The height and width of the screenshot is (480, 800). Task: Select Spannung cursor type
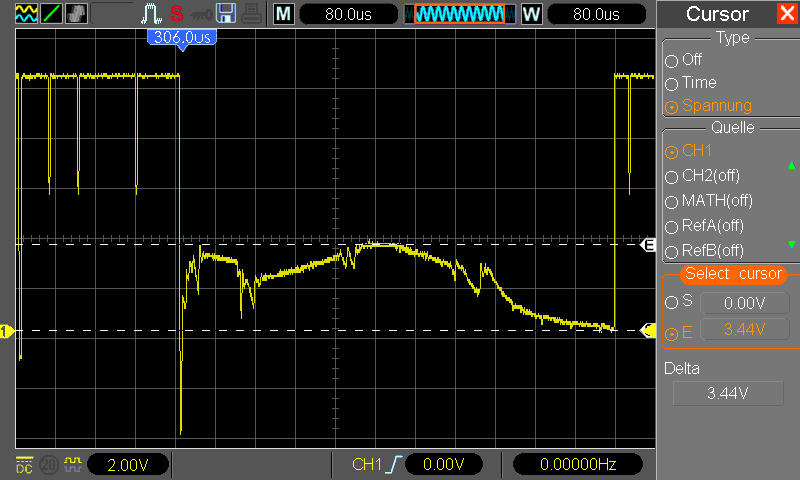coord(709,106)
